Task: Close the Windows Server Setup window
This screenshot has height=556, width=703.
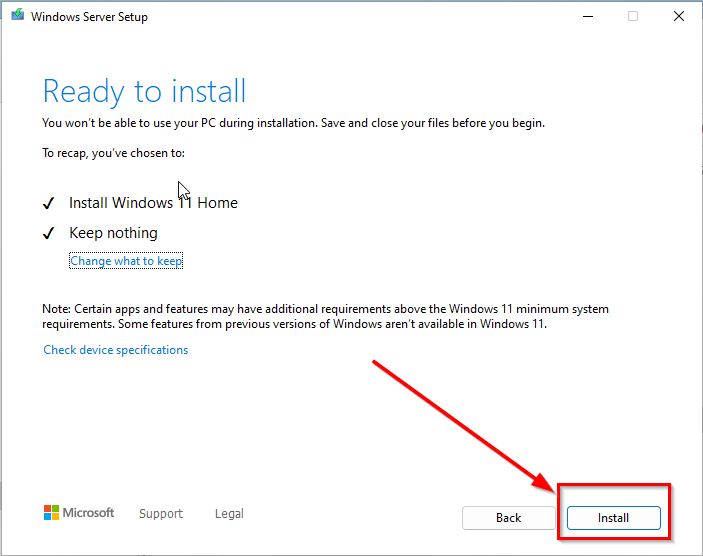Action: pyautogui.click(x=679, y=17)
